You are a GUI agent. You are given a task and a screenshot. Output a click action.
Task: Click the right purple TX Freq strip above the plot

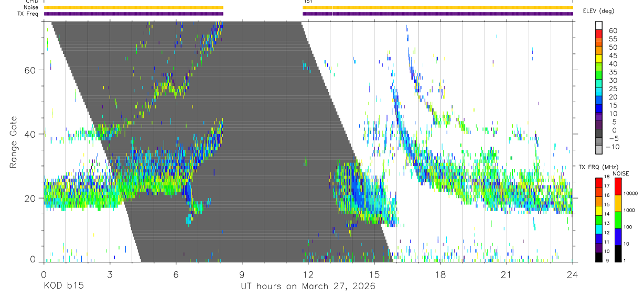pos(438,14)
